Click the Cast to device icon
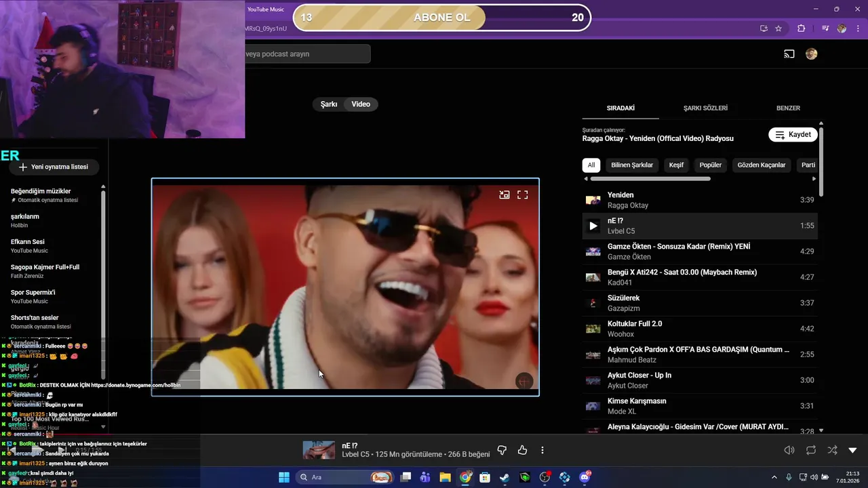 click(789, 54)
